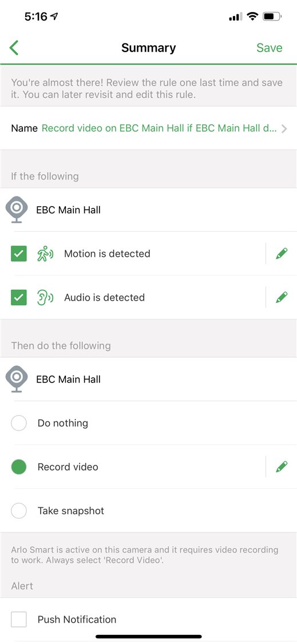The width and height of the screenshot is (297, 644).
Task: Edit motion detection settings pencil
Action: click(x=282, y=254)
